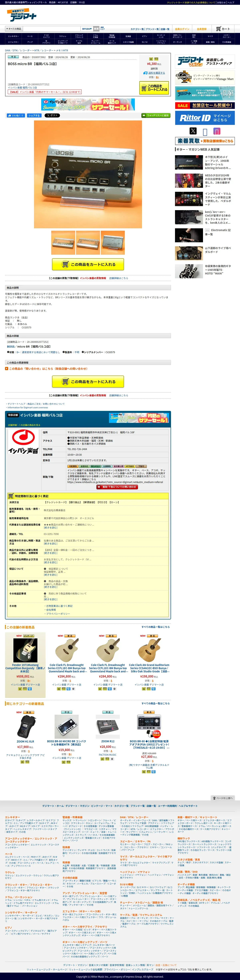Open the ピアノ navigation category
The image size is (240, 980).
point(145,37)
